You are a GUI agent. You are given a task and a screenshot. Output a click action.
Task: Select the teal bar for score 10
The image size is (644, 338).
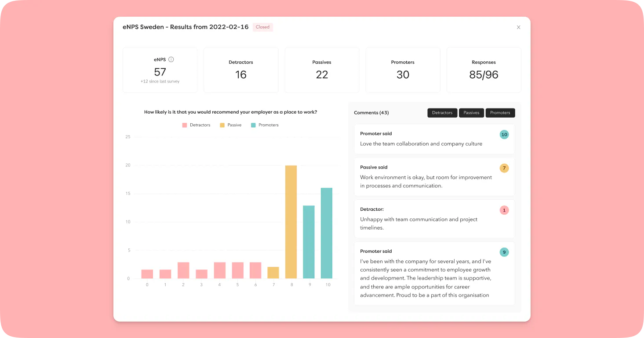click(327, 233)
